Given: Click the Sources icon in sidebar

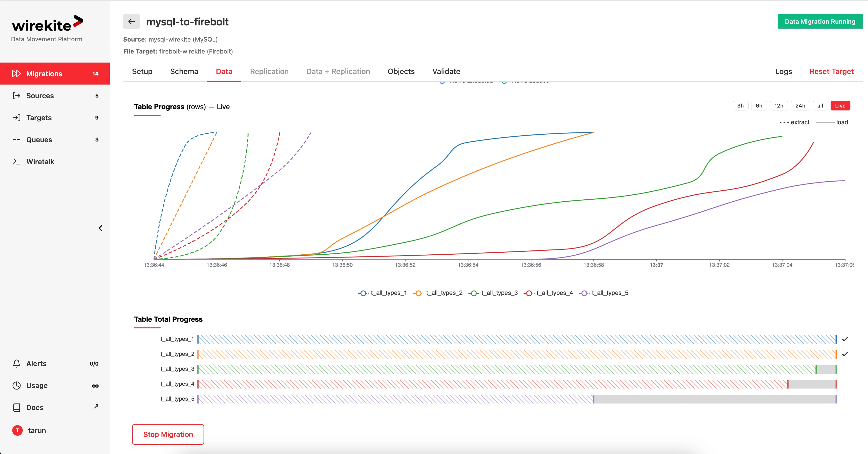Looking at the screenshot, I should click(17, 96).
